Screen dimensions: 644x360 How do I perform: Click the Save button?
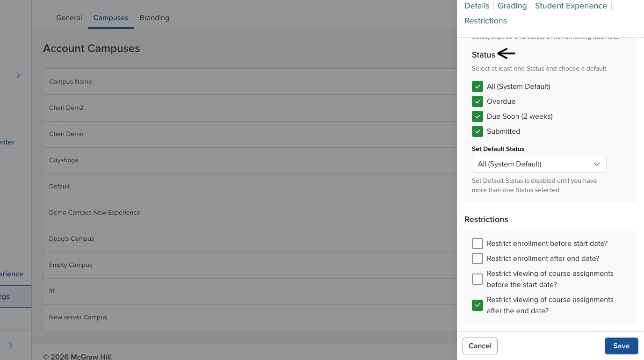pos(621,346)
